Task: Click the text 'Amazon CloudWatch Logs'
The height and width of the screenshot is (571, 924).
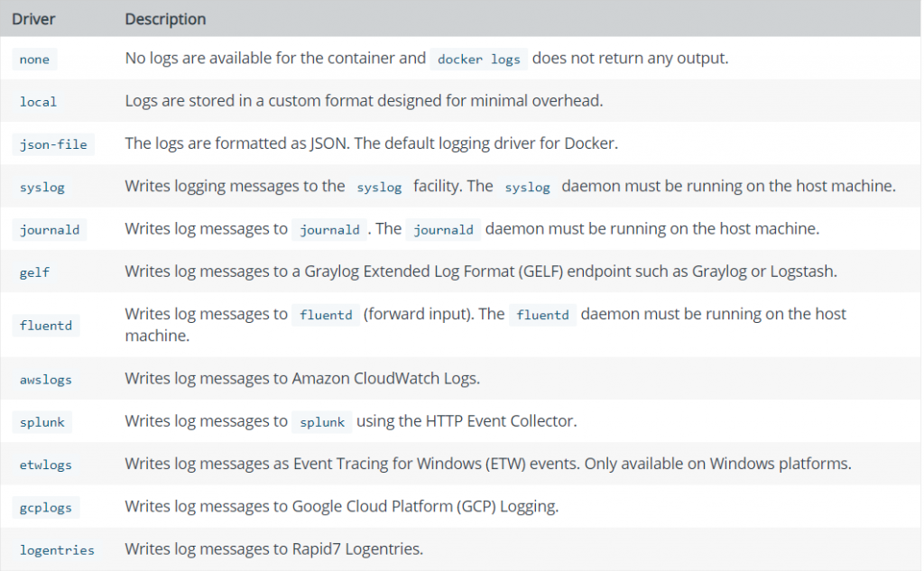Action: point(385,379)
